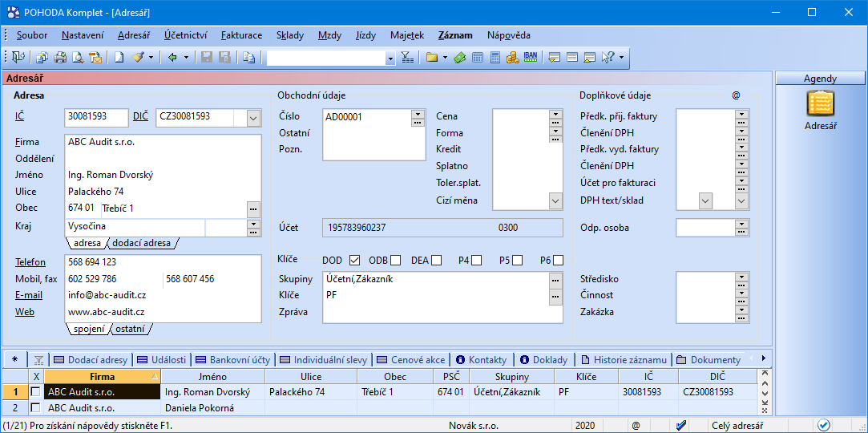Image resolution: width=868 pixels, height=433 pixels.
Task: Click the new blank record icon
Action: tap(119, 58)
